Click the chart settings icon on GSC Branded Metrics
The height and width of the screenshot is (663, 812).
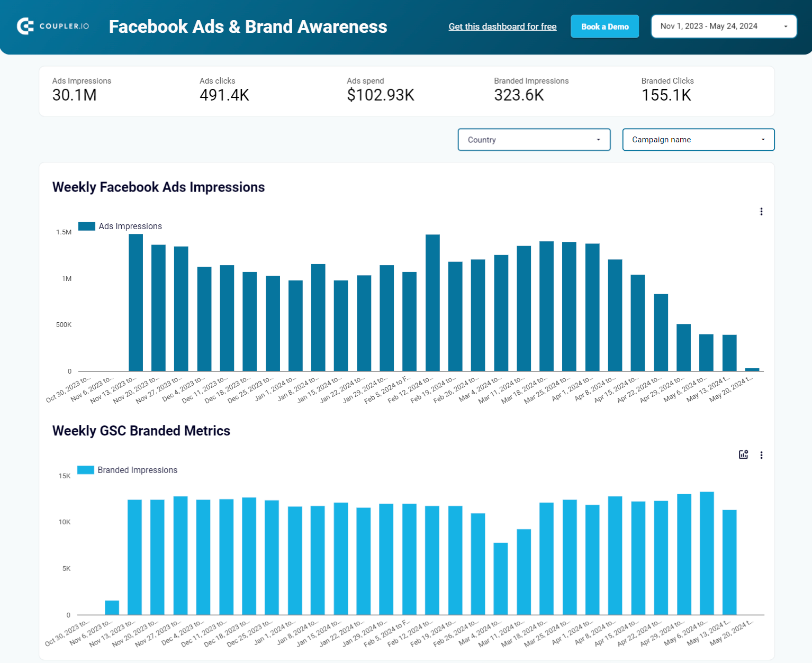tap(744, 455)
